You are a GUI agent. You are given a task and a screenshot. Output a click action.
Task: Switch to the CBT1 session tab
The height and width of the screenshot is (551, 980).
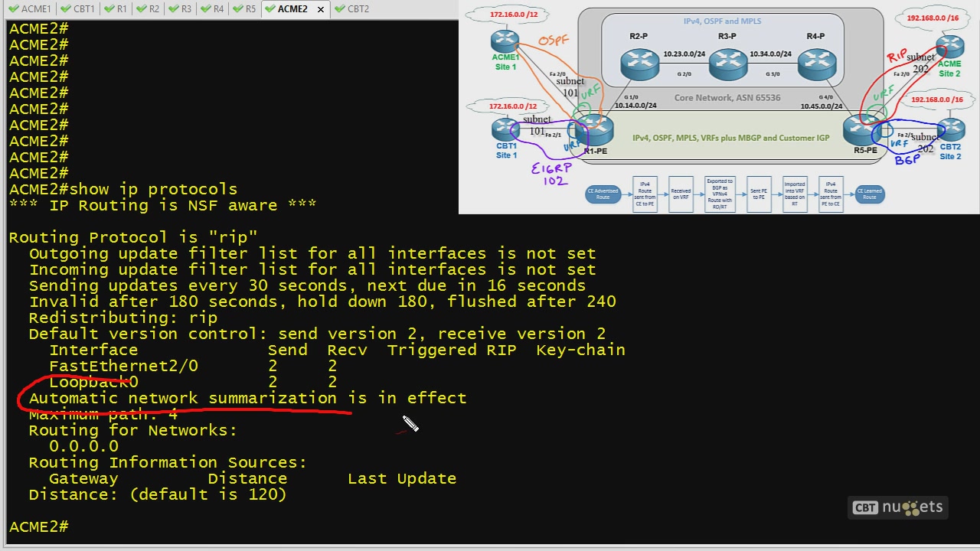[77, 9]
